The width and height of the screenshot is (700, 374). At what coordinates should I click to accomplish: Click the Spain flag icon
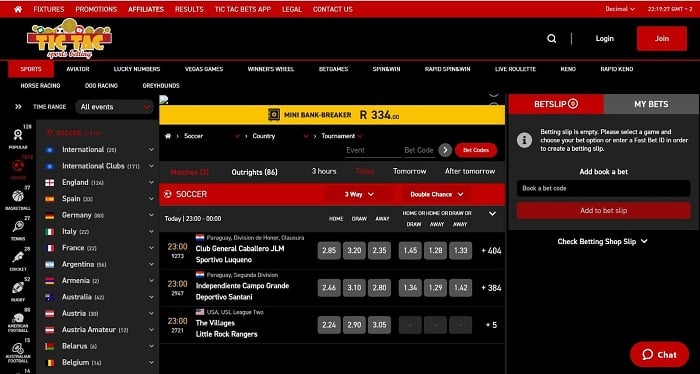[50, 199]
